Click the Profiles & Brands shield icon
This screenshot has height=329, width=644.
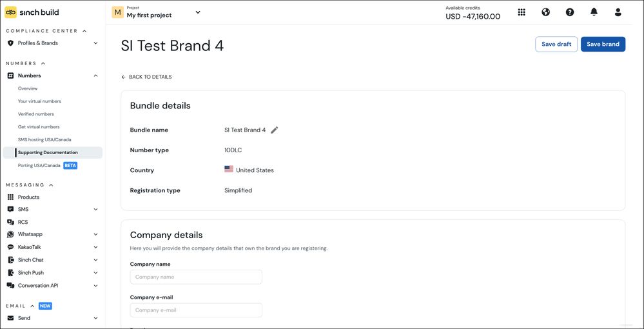point(11,43)
